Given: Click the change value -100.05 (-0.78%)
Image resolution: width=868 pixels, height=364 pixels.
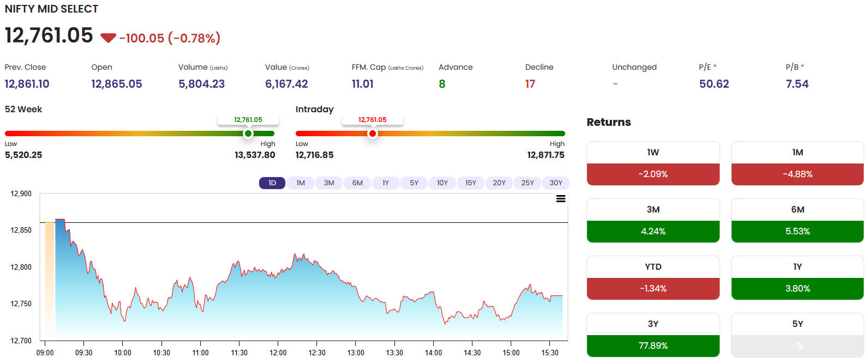Looking at the screenshot, I should coord(170,38).
